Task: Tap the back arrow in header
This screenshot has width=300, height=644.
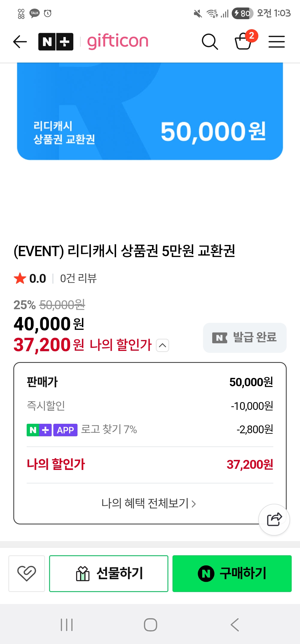Action: (20, 42)
